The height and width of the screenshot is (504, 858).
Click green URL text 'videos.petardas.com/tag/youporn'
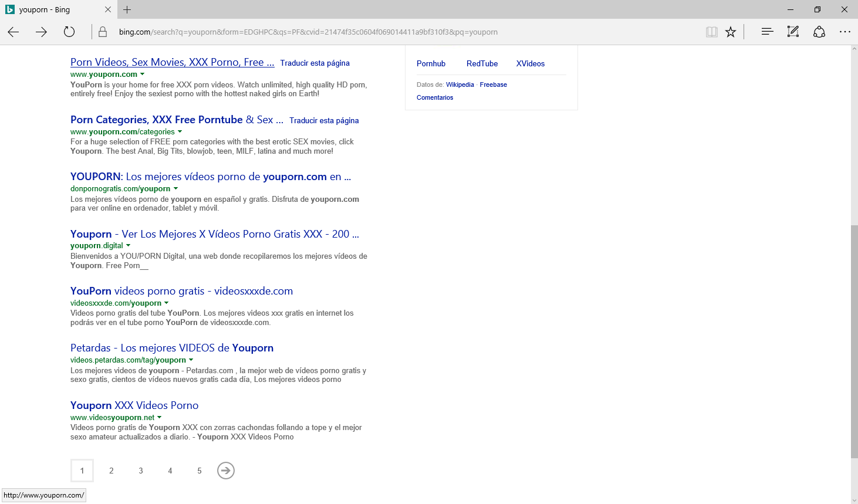pyautogui.click(x=128, y=360)
